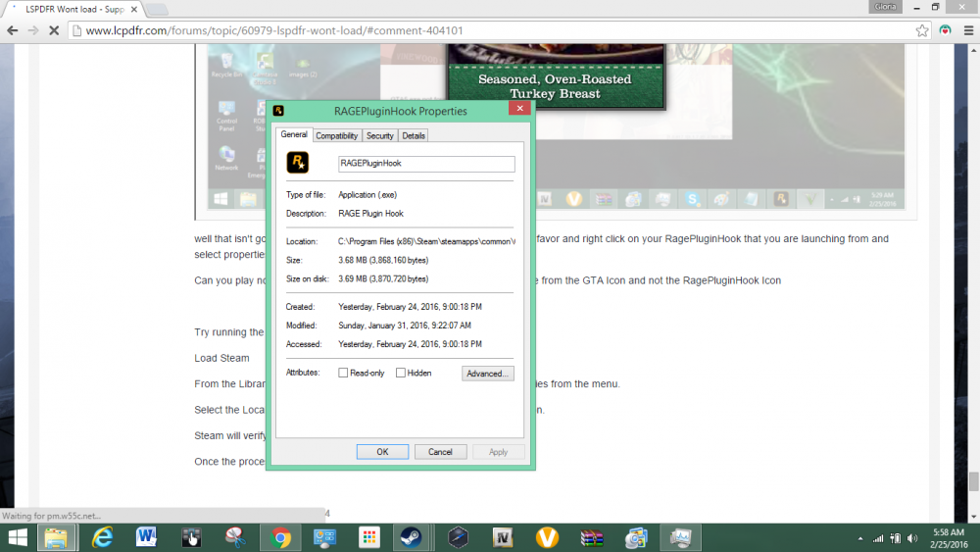
Task: Click the RAGEPluginHook file name field
Action: [426, 164]
